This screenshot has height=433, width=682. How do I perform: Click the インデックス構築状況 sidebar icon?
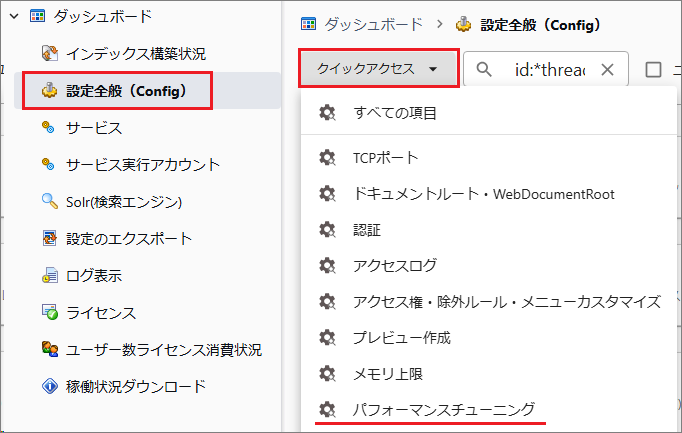click(x=49, y=53)
